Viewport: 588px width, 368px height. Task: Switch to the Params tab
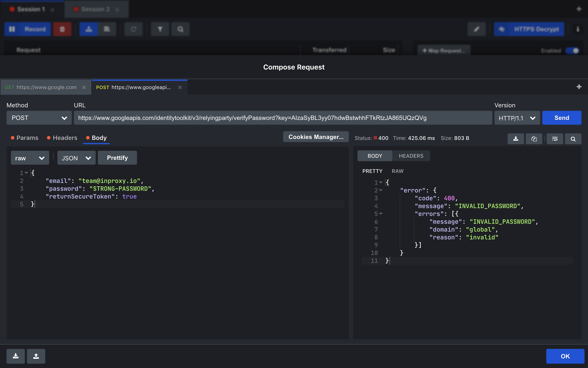tap(25, 138)
